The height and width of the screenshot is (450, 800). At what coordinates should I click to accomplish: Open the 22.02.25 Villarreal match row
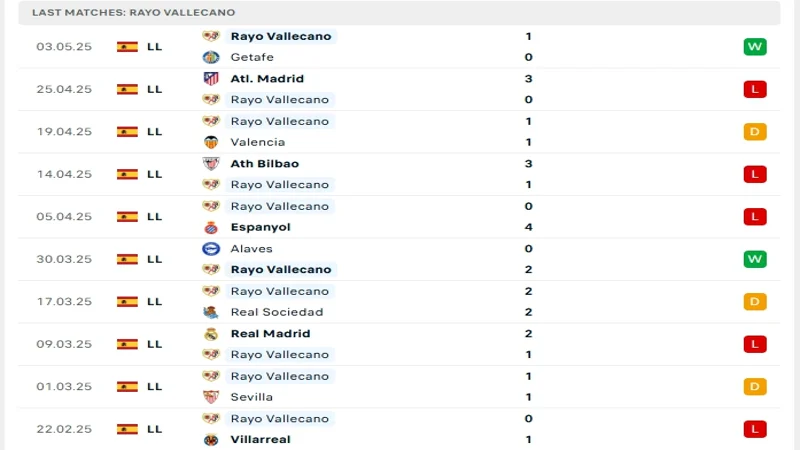click(x=400, y=429)
